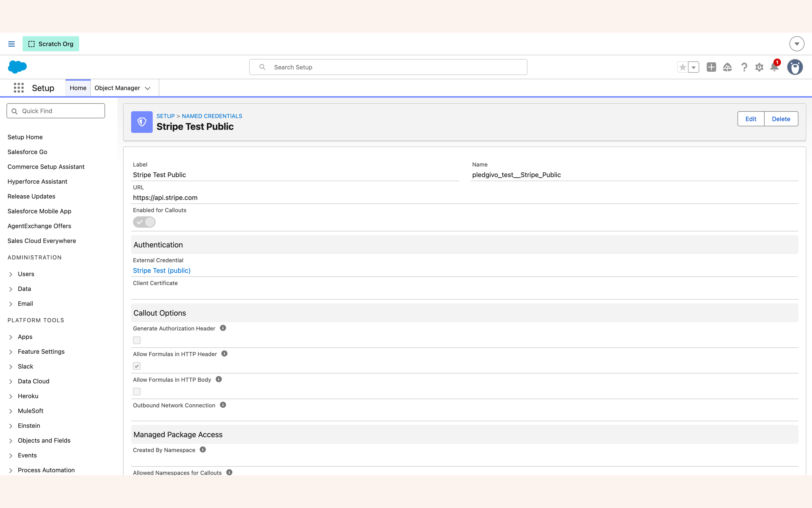Expand the Slack section
Image resolution: width=812 pixels, height=508 pixels.
coord(11,367)
